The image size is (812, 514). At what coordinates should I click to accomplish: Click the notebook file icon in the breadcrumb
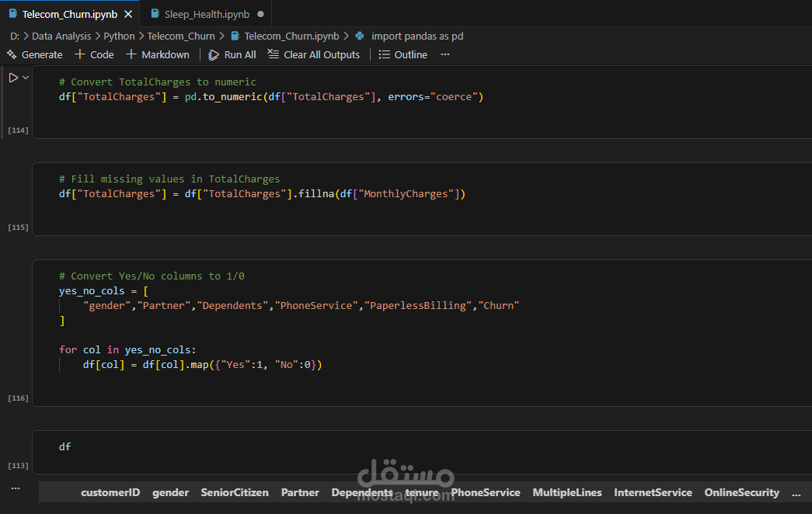pos(235,36)
